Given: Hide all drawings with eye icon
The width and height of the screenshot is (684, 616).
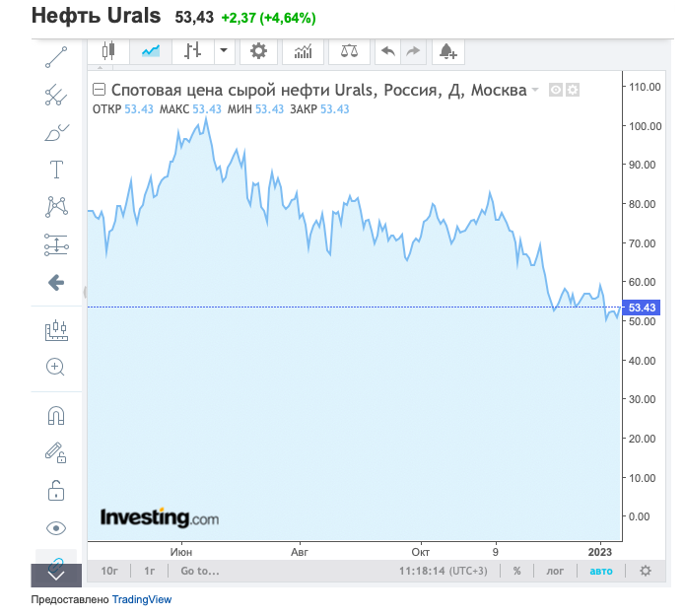Looking at the screenshot, I should (x=56, y=527).
